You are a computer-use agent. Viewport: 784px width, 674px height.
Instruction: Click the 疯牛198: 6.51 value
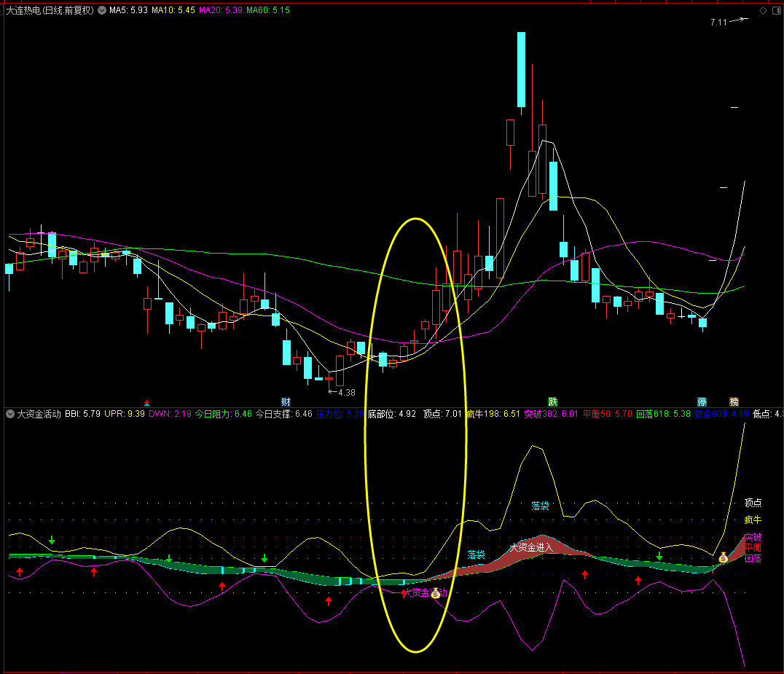tap(493, 414)
